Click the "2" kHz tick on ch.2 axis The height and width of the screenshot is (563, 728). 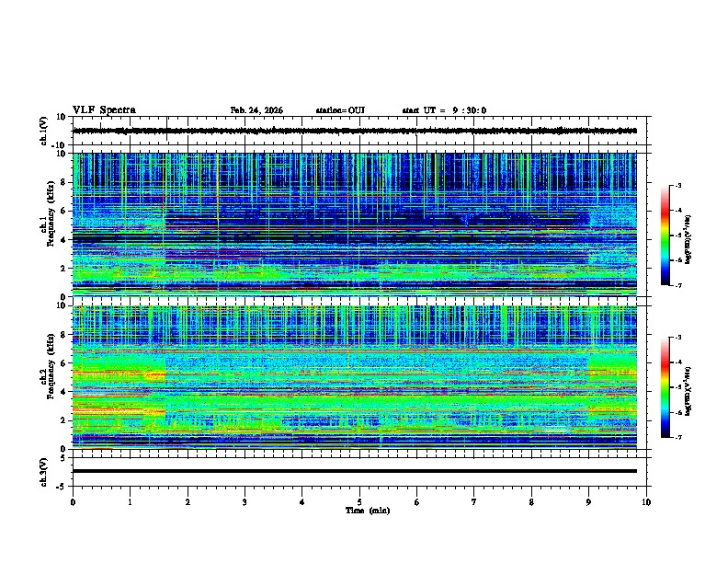coord(64,420)
